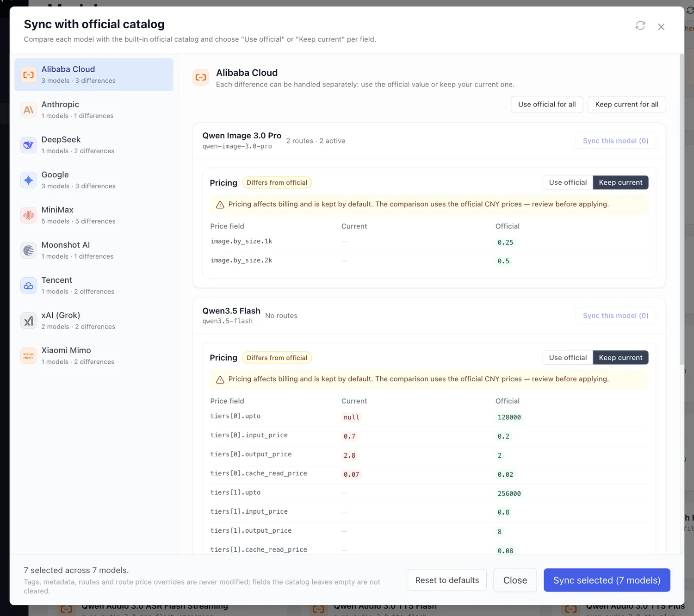Image resolution: width=694 pixels, height=616 pixels.
Task: Select Keep current for Qwen Image pricing
Action: click(620, 182)
